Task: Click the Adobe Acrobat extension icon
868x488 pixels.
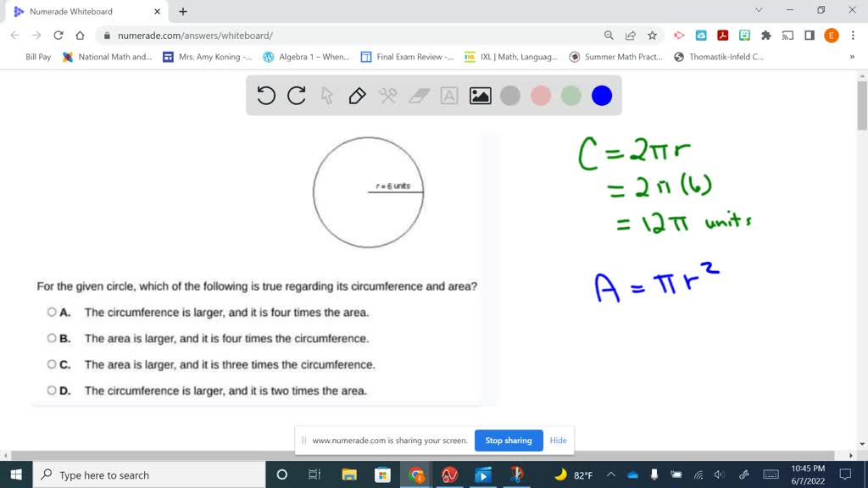Action: (x=722, y=36)
